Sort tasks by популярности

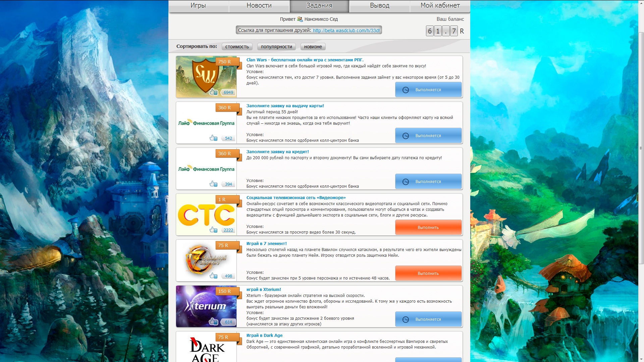coord(276,47)
